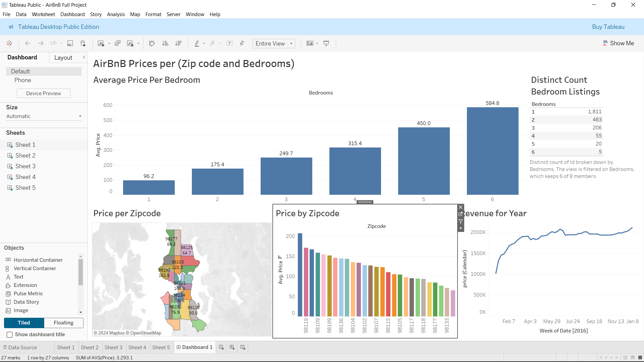Click the Duplicate sheet icon
Image resolution: width=644 pixels, height=362 pixels.
pyautogui.click(x=117, y=43)
